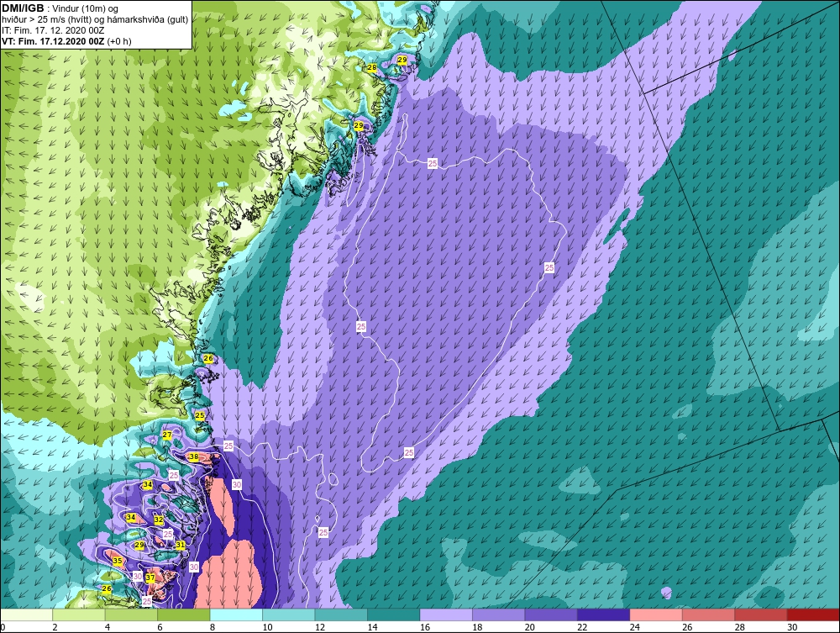Select the yellow gust label 35
This screenshot has height=633, width=840.
point(118,562)
